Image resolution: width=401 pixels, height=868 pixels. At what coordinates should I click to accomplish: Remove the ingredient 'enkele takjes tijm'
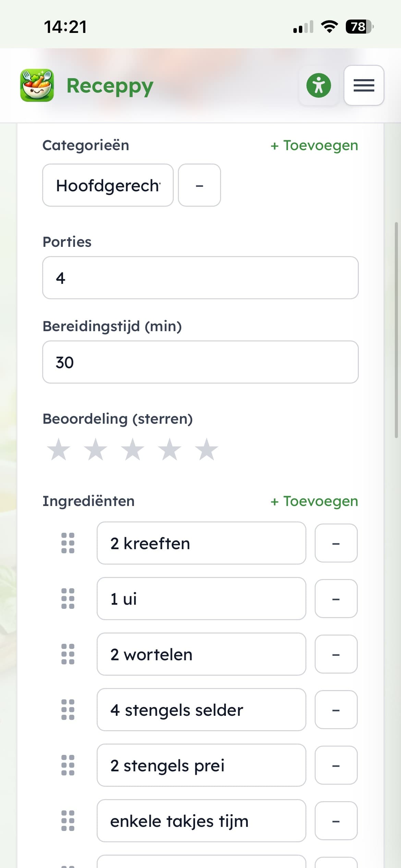[x=336, y=821]
